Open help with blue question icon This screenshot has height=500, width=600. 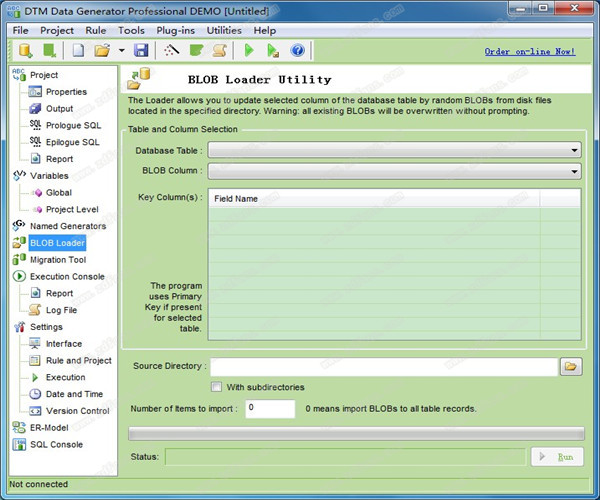click(x=297, y=50)
